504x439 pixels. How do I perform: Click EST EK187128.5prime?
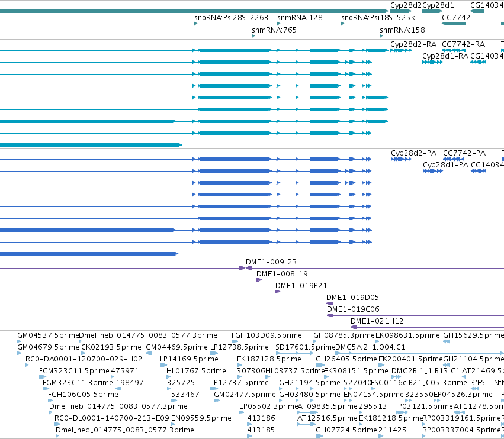(269, 359)
